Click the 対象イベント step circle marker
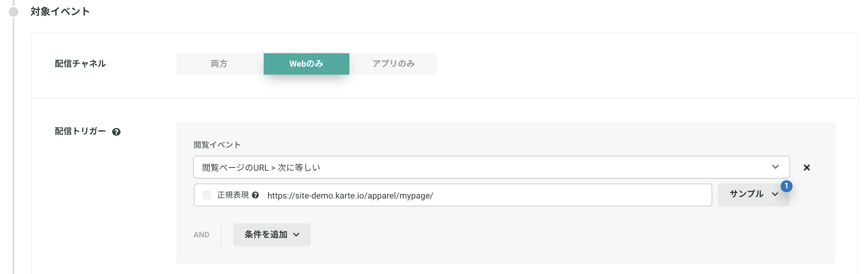868x274 pixels. [14, 12]
